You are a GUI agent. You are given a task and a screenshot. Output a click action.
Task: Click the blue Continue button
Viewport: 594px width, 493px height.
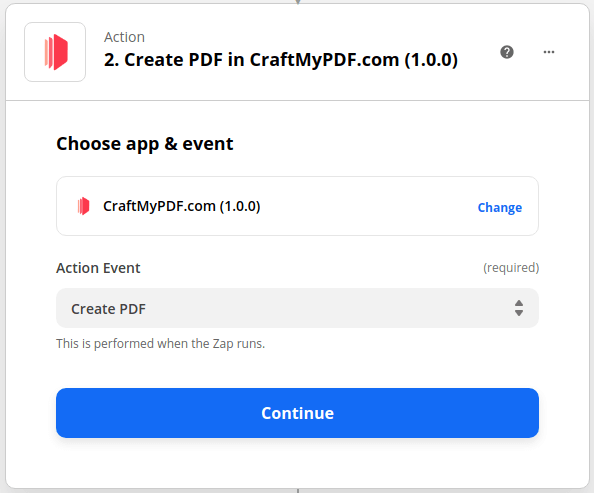pos(297,413)
